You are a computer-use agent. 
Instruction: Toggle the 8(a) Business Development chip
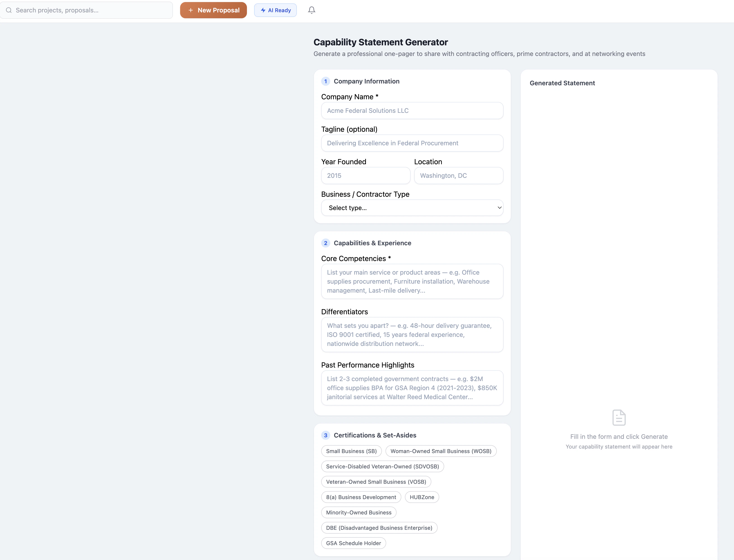click(x=361, y=497)
